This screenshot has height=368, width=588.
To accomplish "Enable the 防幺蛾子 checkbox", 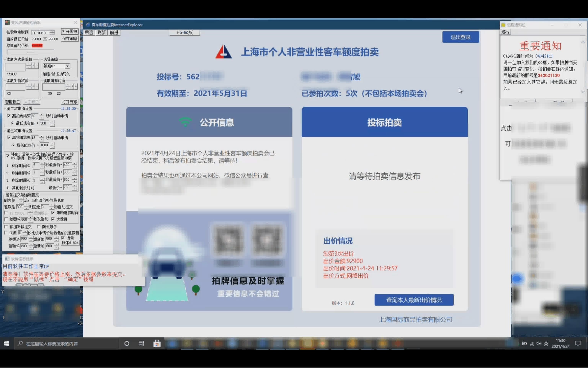I will coord(39,227).
